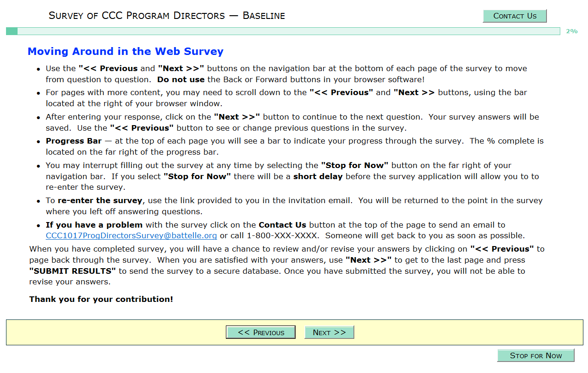Image resolution: width=588 pixels, height=373 pixels.
Task: Click the filled green start of the progress bar
Action: click(12, 31)
